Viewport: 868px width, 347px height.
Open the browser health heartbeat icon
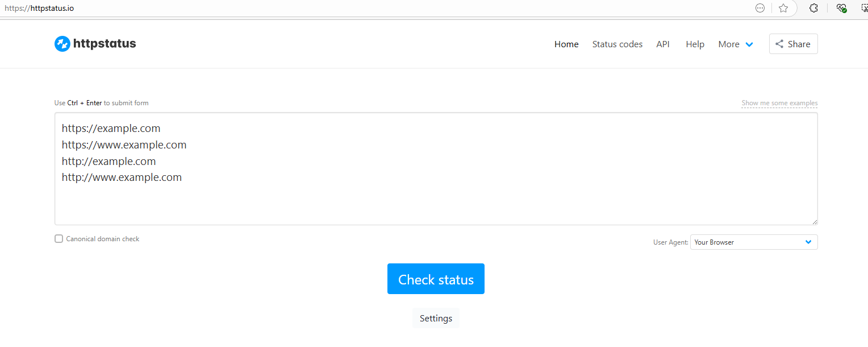(842, 8)
